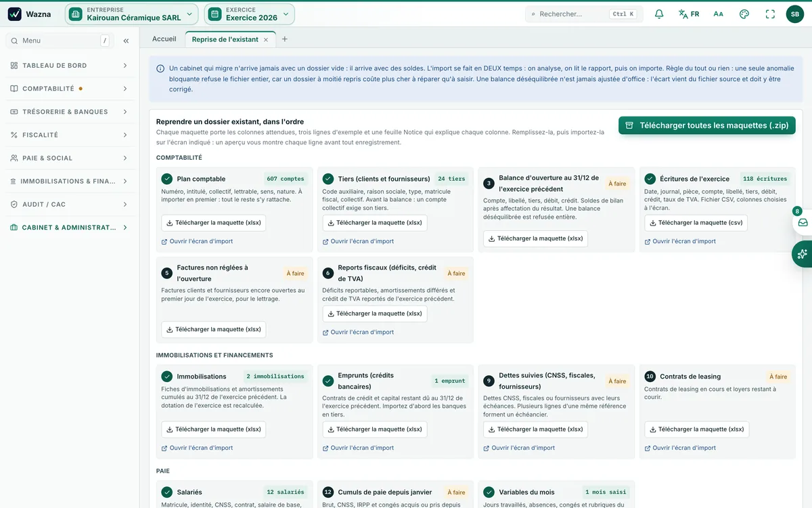Open the color theme palette icon
Viewport: 812px width, 508px height.
[744, 14]
